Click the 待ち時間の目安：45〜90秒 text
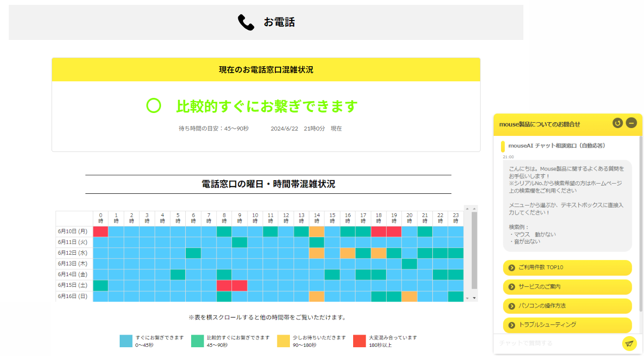This screenshot has width=644, height=356. [x=214, y=129]
